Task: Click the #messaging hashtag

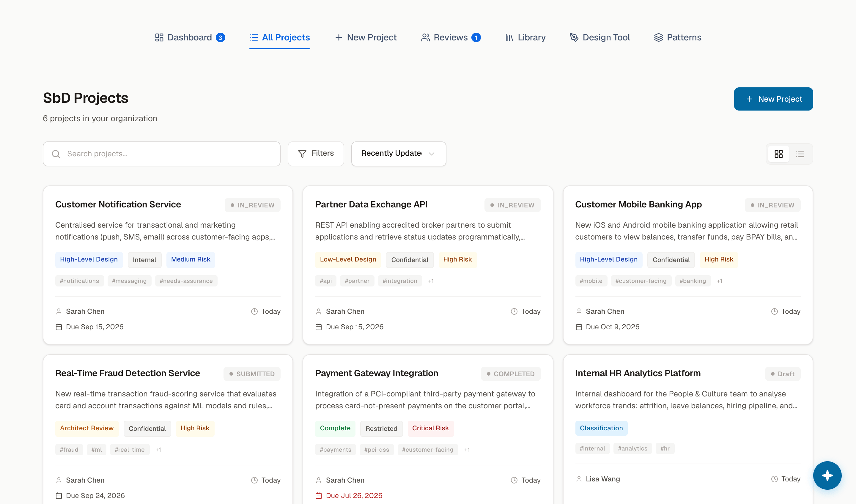Action: (129, 281)
